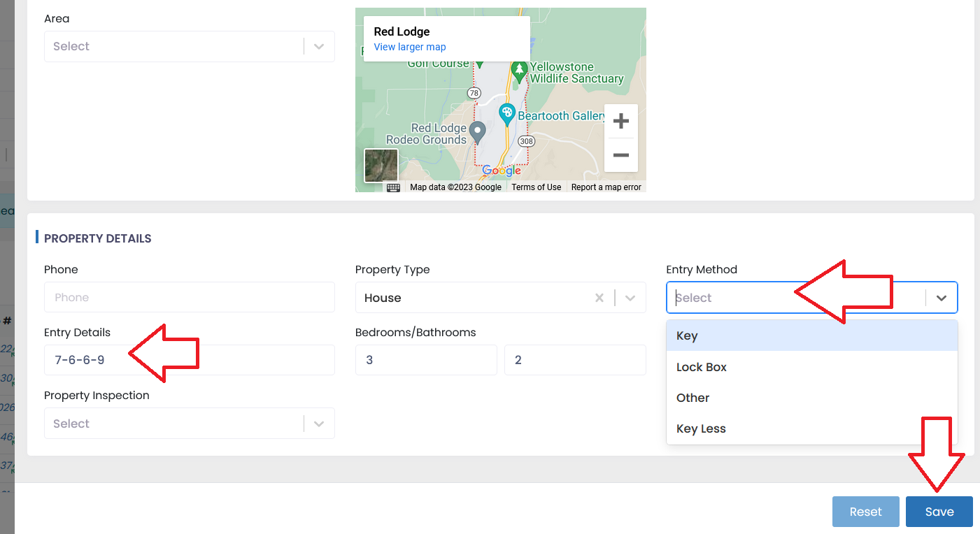Open map keyboard shortcuts icon
980x534 pixels.
393,187
